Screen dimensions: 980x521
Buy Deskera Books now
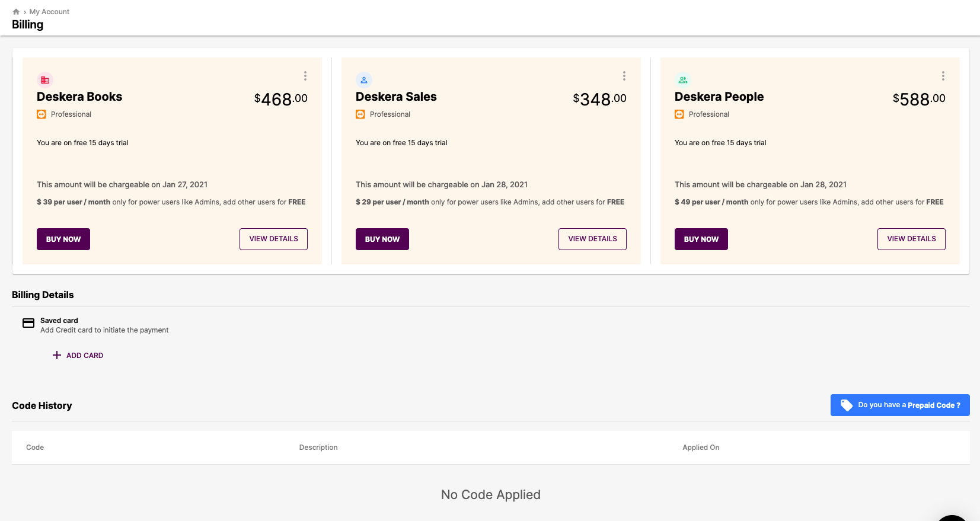[x=63, y=239]
